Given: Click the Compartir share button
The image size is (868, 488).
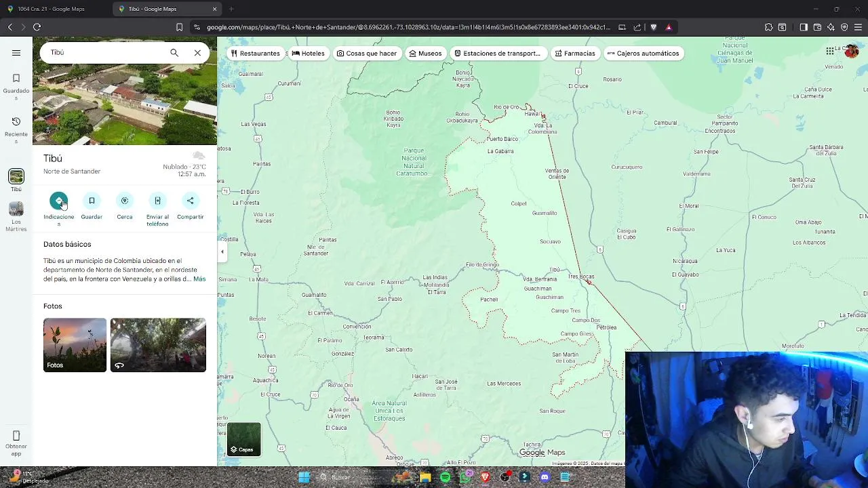Looking at the screenshot, I should tap(190, 201).
